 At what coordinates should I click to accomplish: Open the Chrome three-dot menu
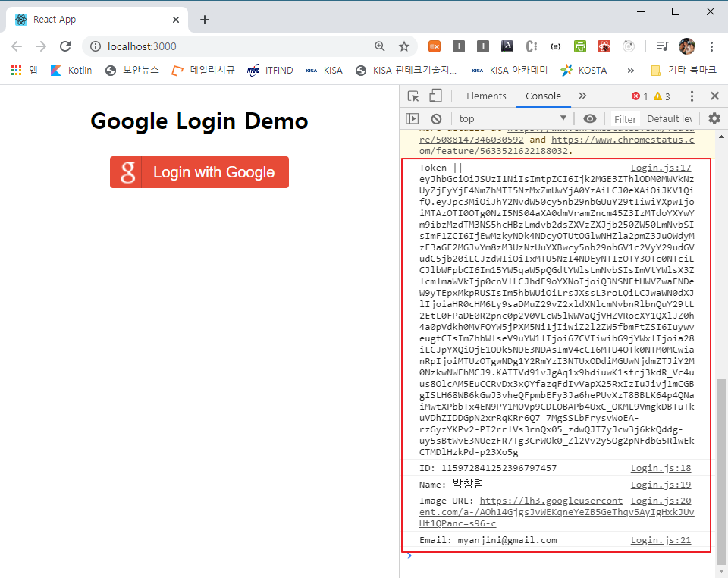(711, 46)
